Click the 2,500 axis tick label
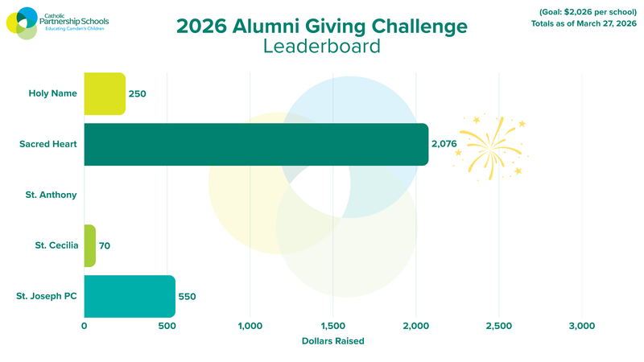Viewport: 644px width, 362px height. (498, 326)
